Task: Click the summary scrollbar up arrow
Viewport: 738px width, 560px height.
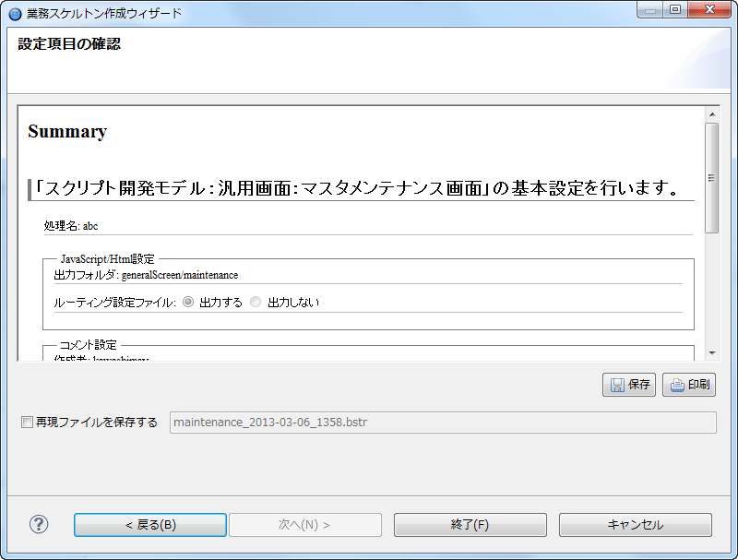Action: pyautogui.click(x=712, y=114)
